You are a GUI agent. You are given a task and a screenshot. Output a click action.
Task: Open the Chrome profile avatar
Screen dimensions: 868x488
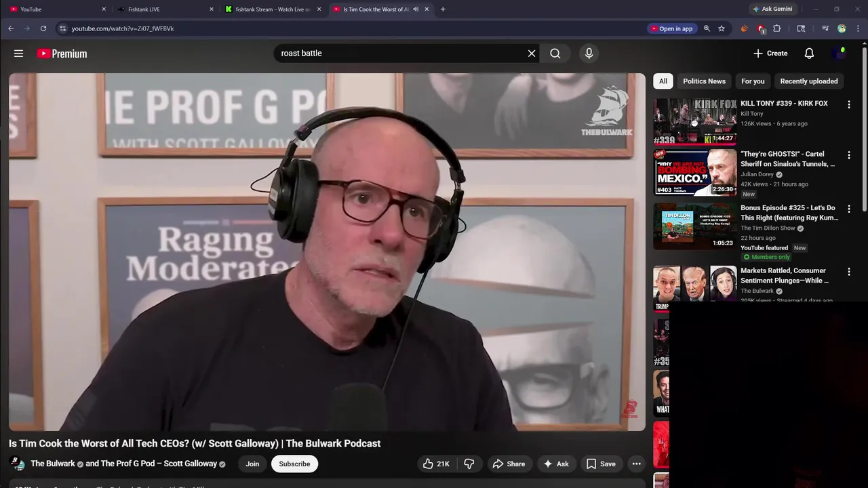(842, 28)
